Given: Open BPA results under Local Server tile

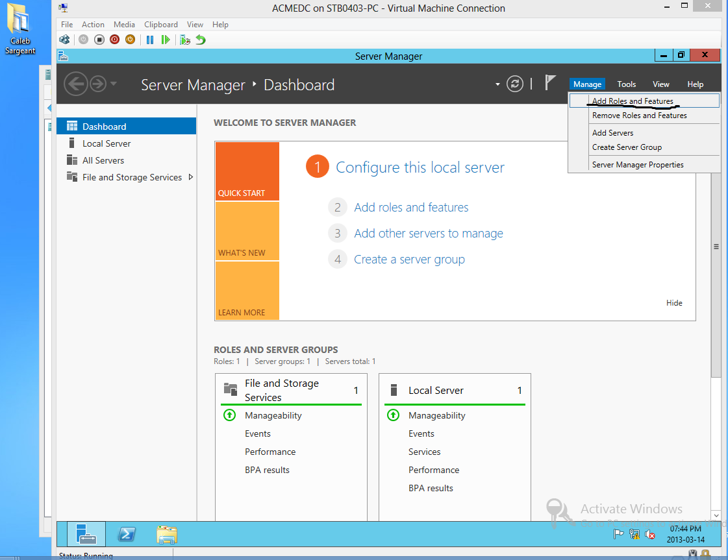Looking at the screenshot, I should (431, 488).
